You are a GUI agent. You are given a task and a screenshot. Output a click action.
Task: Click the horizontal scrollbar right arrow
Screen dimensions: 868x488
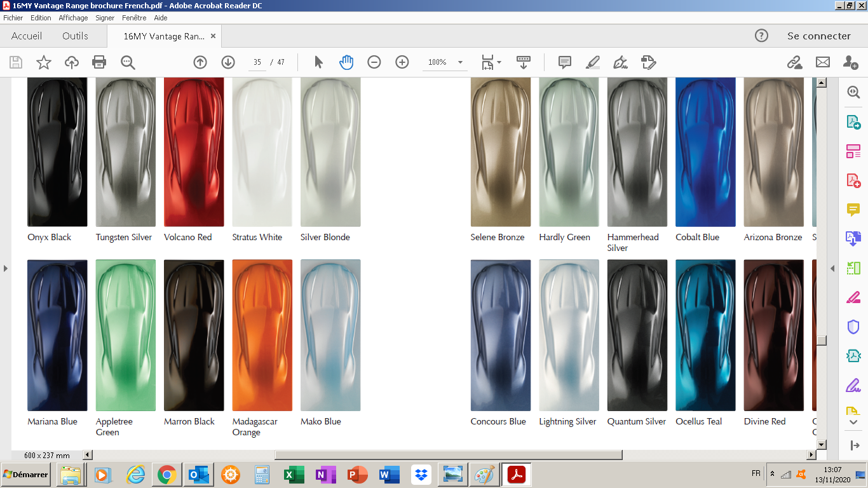point(811,455)
